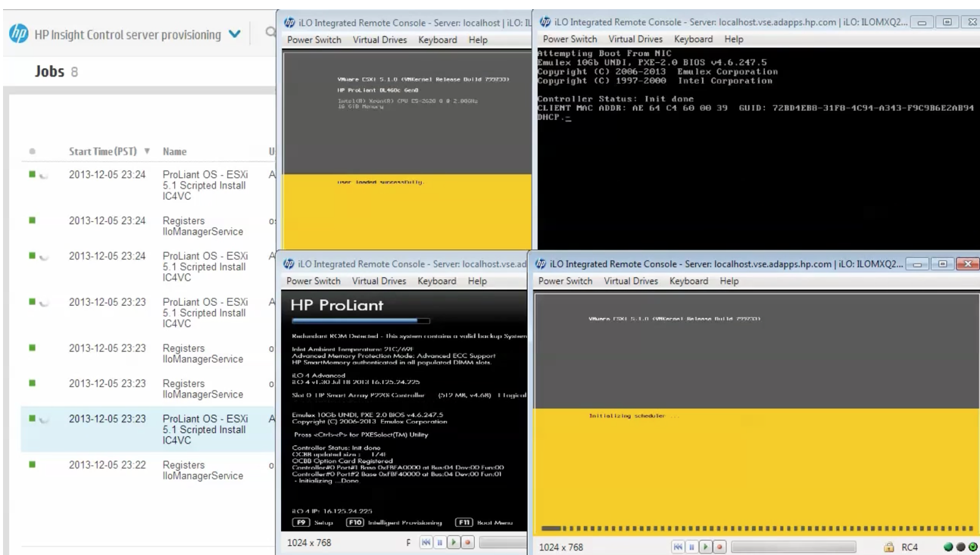Click '1024 x 768' resolution in HP ProLiant POST console
Viewport: 980px width, 555px height.
[309, 543]
